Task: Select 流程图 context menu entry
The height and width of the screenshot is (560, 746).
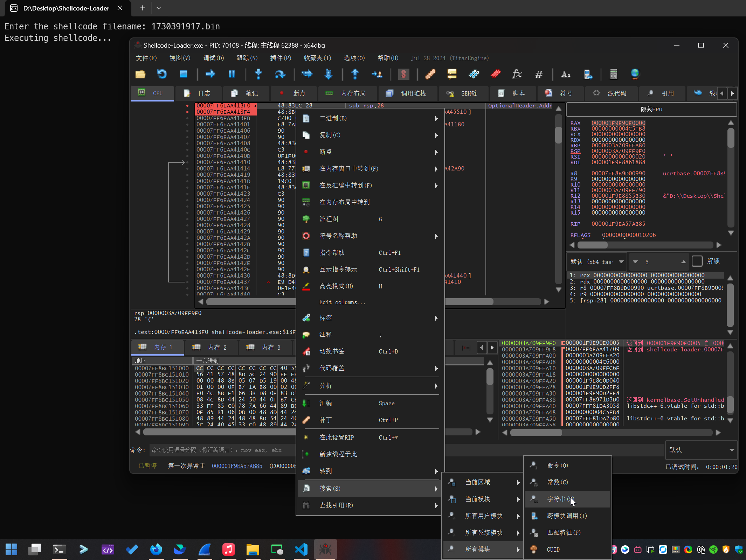Action: point(370,219)
